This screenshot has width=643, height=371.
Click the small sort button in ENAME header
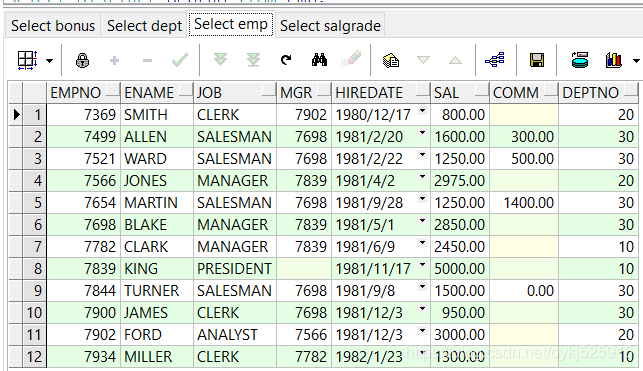185,90
